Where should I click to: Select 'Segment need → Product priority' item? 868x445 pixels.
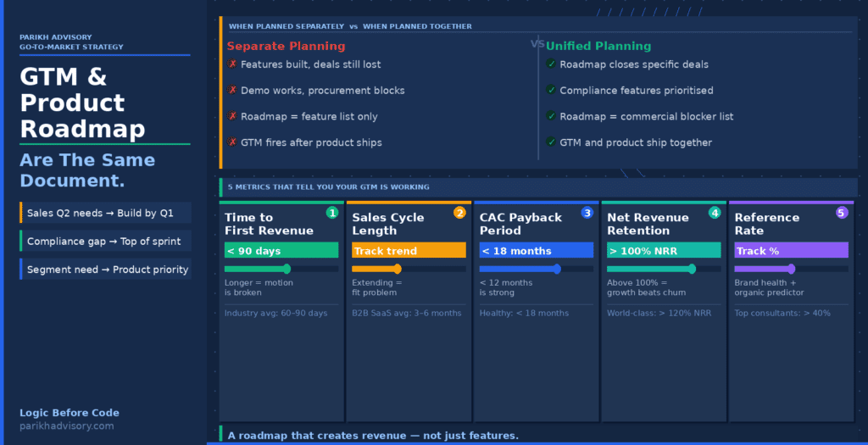click(105, 270)
